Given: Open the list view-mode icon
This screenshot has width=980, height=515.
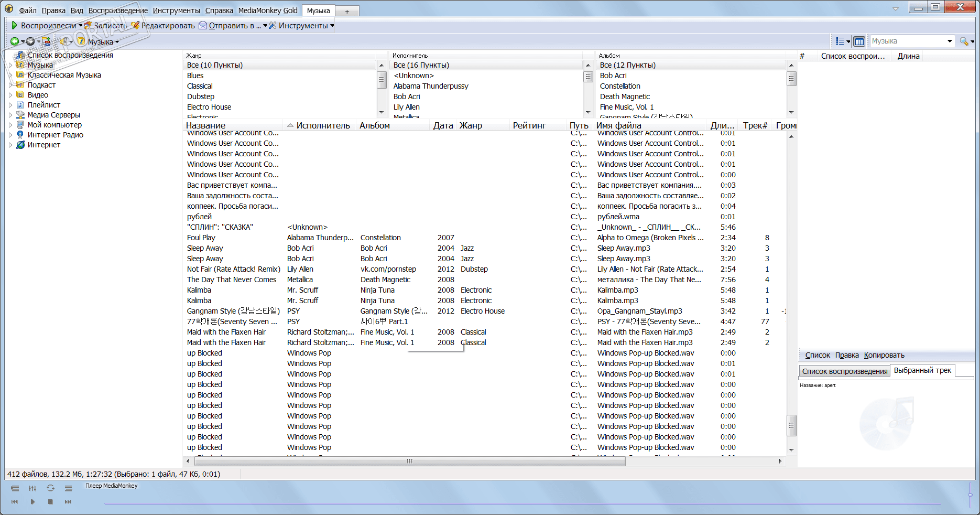Looking at the screenshot, I should (x=840, y=41).
